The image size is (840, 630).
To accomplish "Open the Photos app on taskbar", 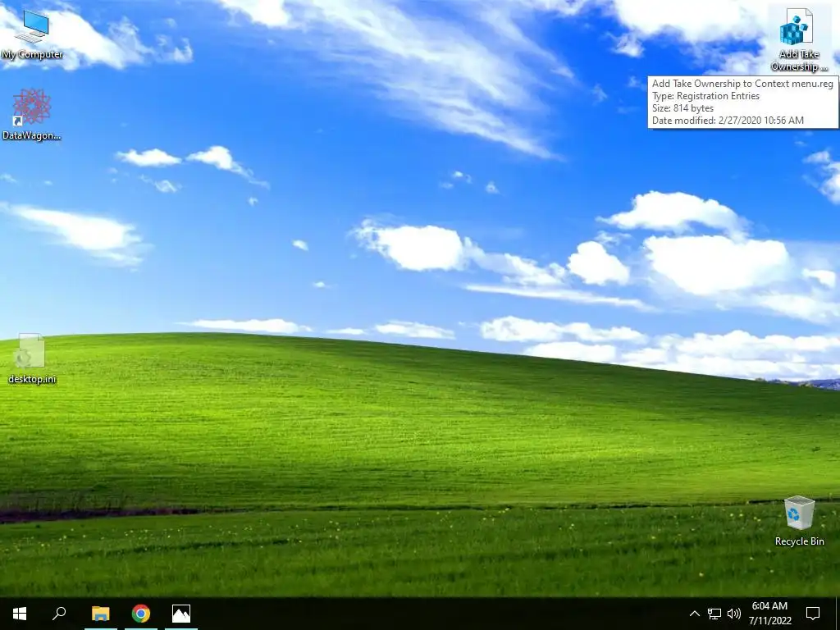I will 181,614.
